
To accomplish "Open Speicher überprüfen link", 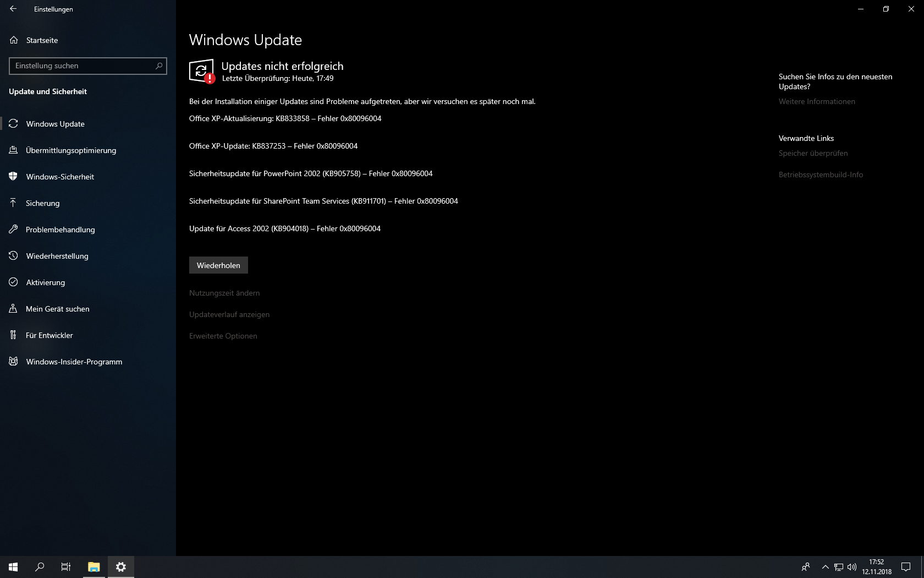I will [813, 153].
